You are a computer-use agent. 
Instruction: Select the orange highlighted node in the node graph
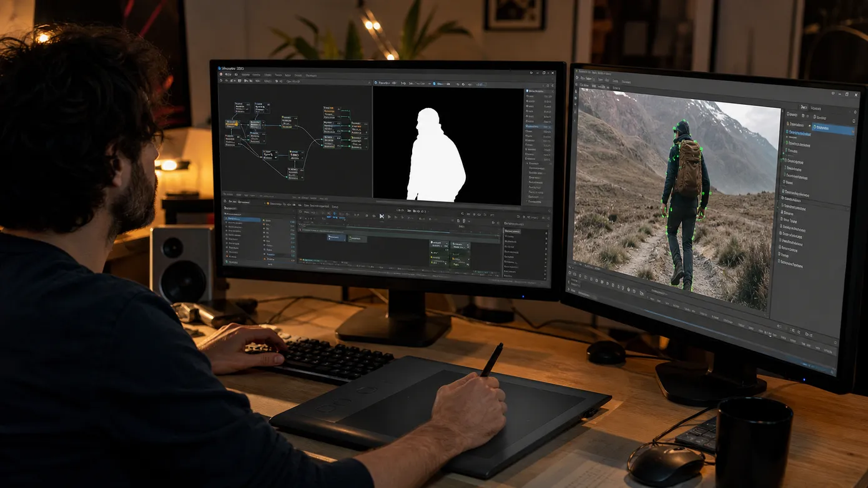tap(231, 124)
